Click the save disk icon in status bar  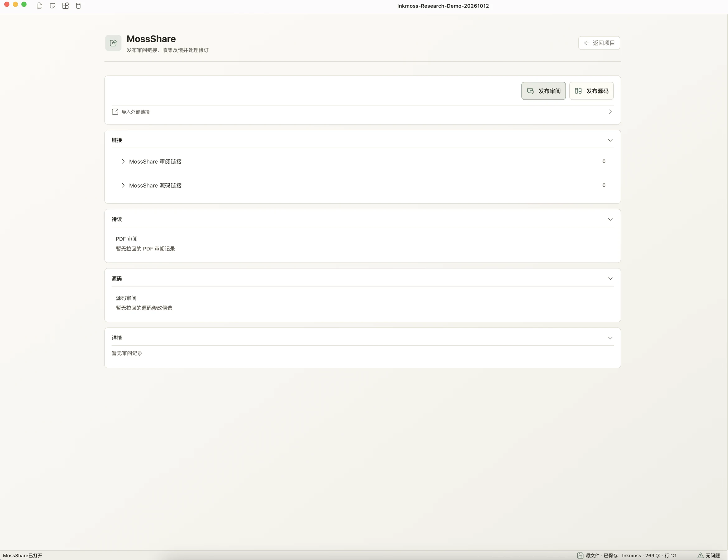[580, 555]
